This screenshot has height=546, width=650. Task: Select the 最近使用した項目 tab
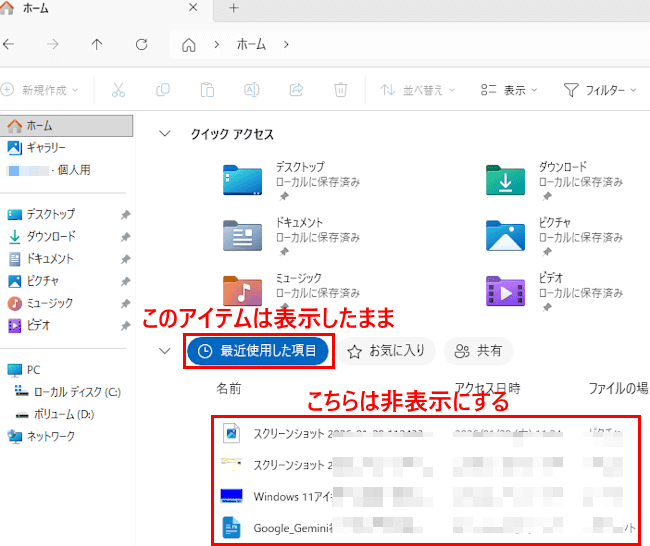tap(258, 351)
